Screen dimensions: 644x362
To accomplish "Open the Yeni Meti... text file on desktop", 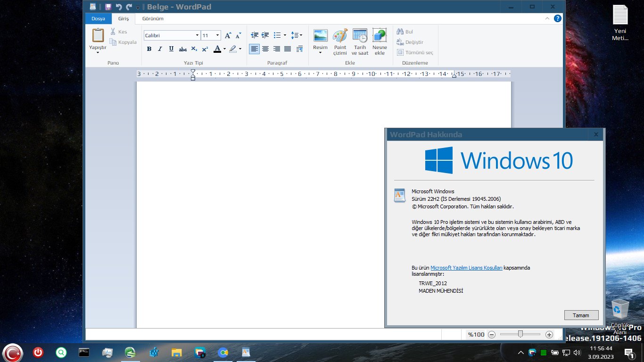I will (620, 23).
